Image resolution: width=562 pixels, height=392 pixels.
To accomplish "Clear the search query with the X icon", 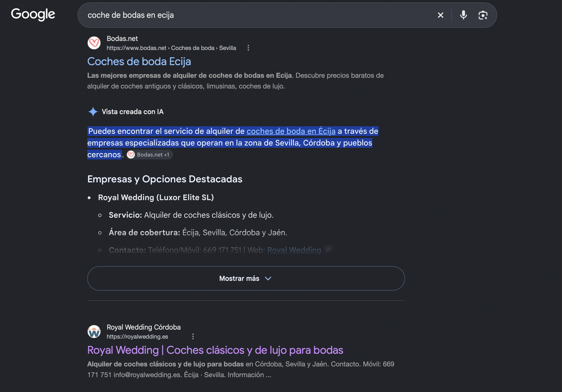I will click(x=440, y=15).
